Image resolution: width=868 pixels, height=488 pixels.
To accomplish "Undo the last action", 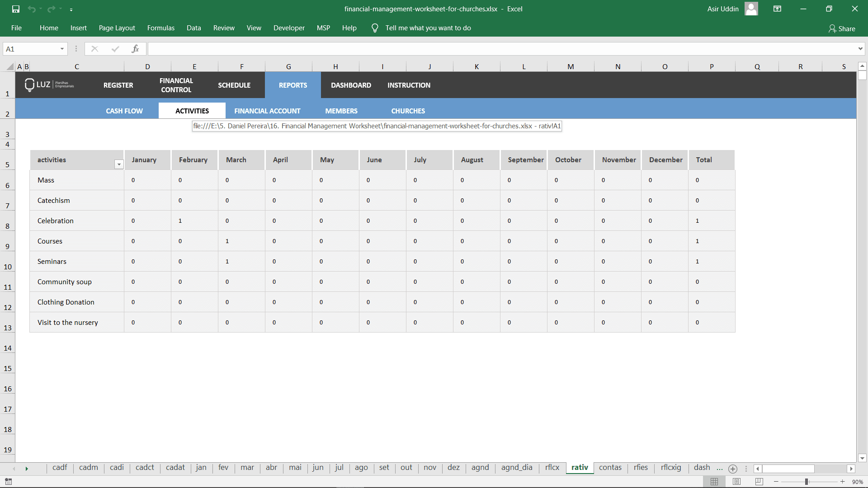I will (x=32, y=9).
